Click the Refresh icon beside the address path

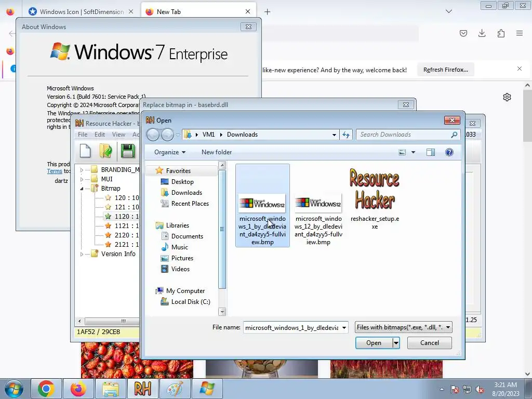pyautogui.click(x=345, y=135)
